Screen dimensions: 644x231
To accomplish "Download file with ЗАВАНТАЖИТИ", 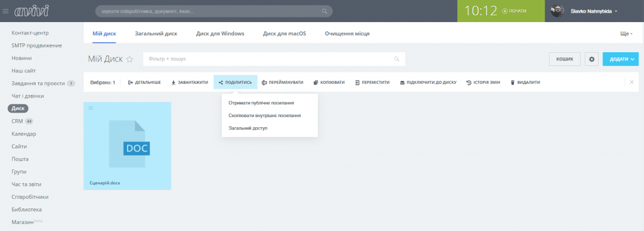I will 190,82.
